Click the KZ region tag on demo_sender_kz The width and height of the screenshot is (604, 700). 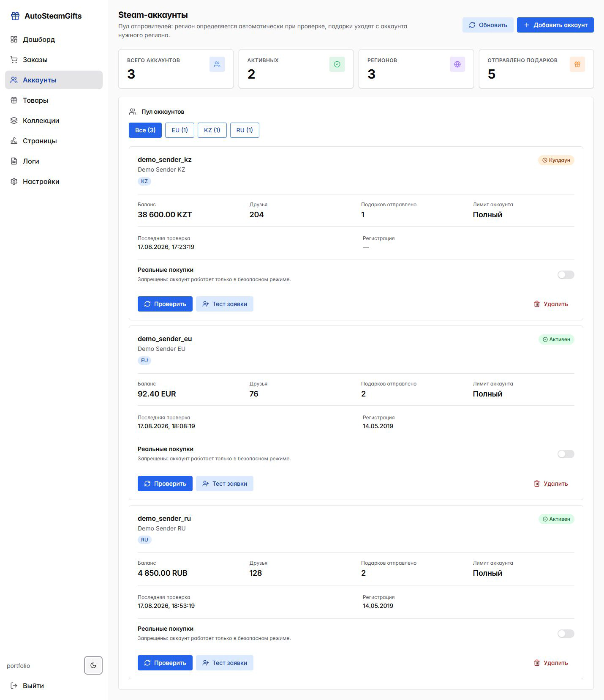coord(144,181)
